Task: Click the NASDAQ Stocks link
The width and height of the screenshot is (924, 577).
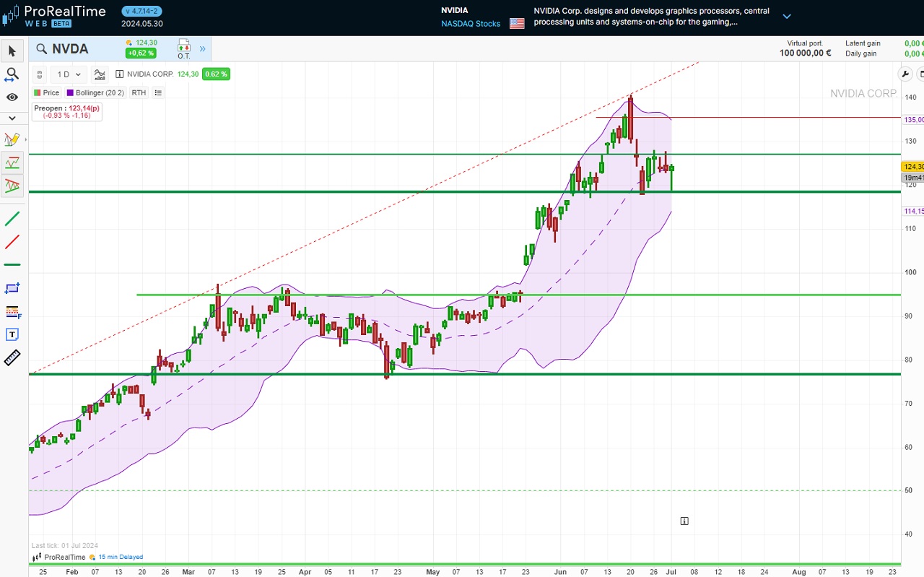Action: (x=471, y=24)
